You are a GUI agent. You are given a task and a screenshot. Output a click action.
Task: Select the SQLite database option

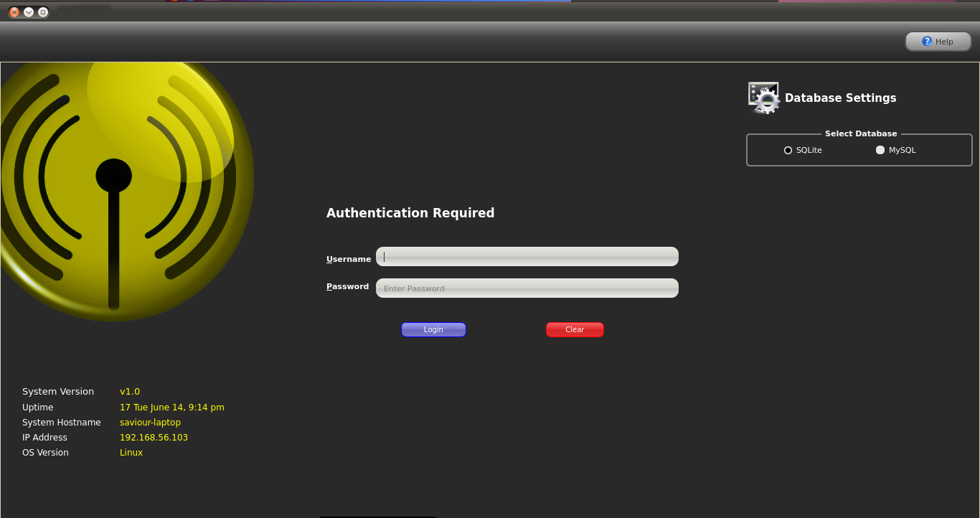point(788,151)
